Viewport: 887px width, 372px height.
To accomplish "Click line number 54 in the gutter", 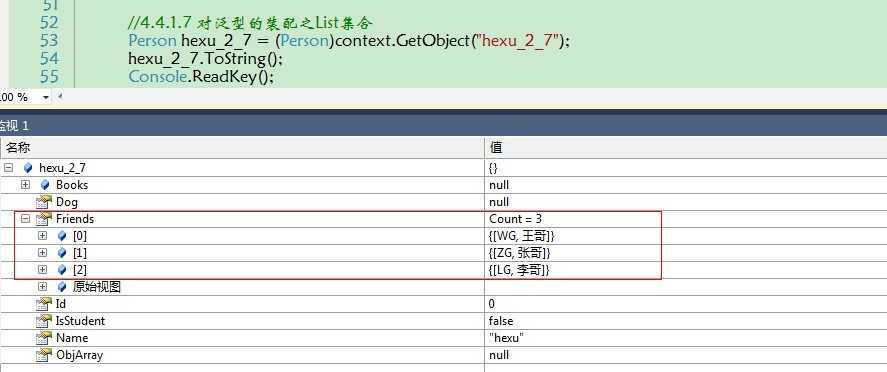I will (x=49, y=59).
